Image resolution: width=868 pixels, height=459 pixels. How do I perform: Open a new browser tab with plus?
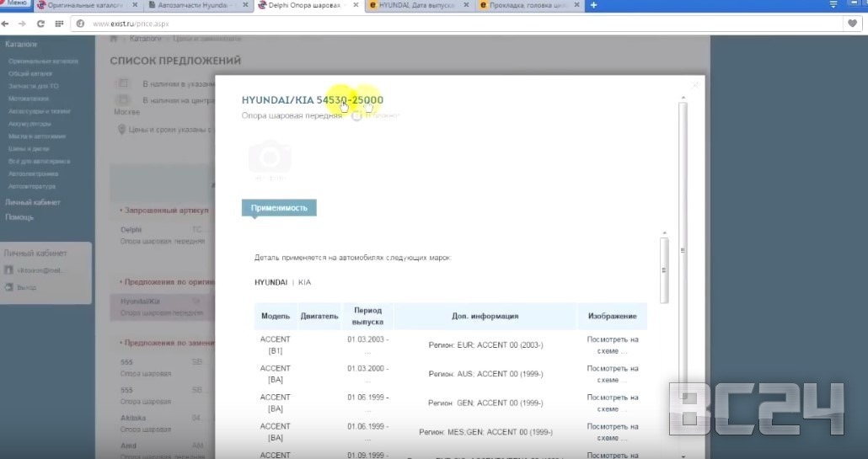click(x=593, y=6)
